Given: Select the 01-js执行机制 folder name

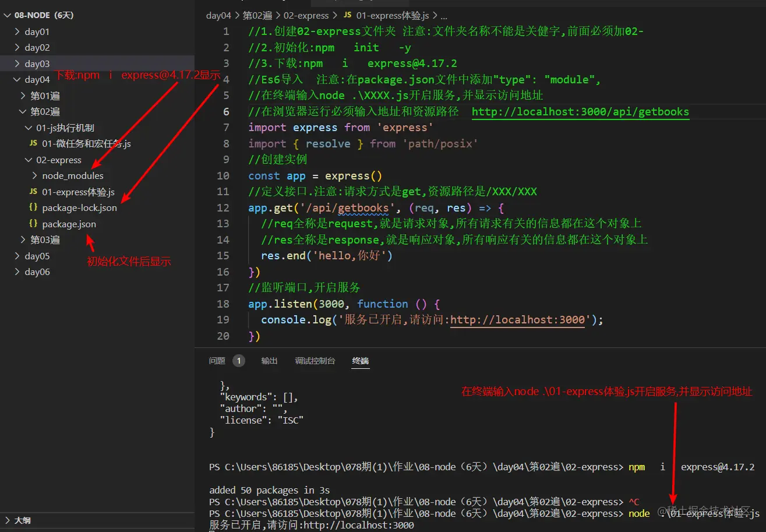Looking at the screenshot, I should click(65, 128).
